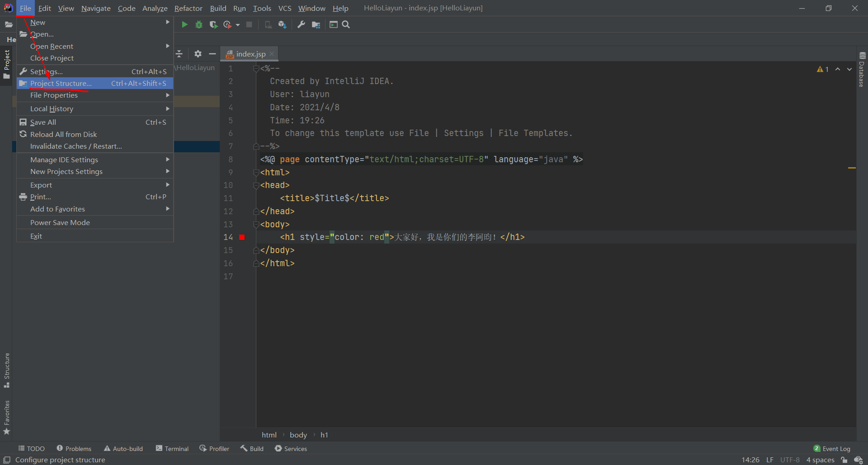Viewport: 868px width, 465px height.
Task: Choose Project Structure menu item
Action: click(x=95, y=84)
